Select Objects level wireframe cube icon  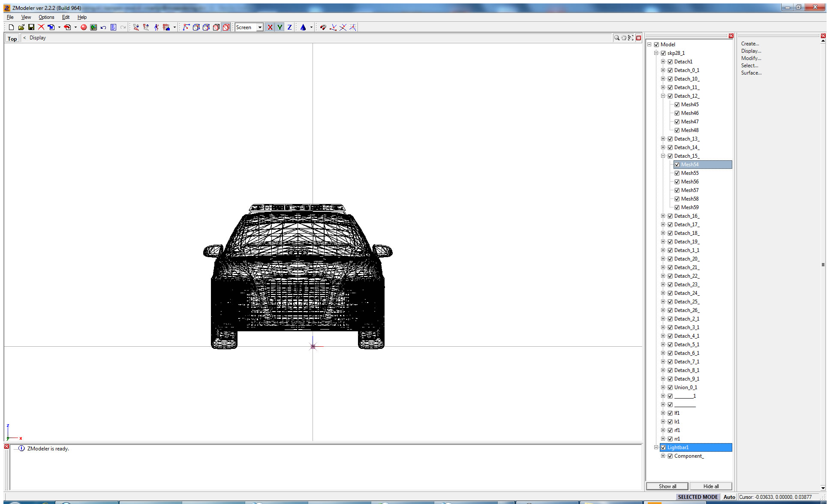click(x=196, y=27)
